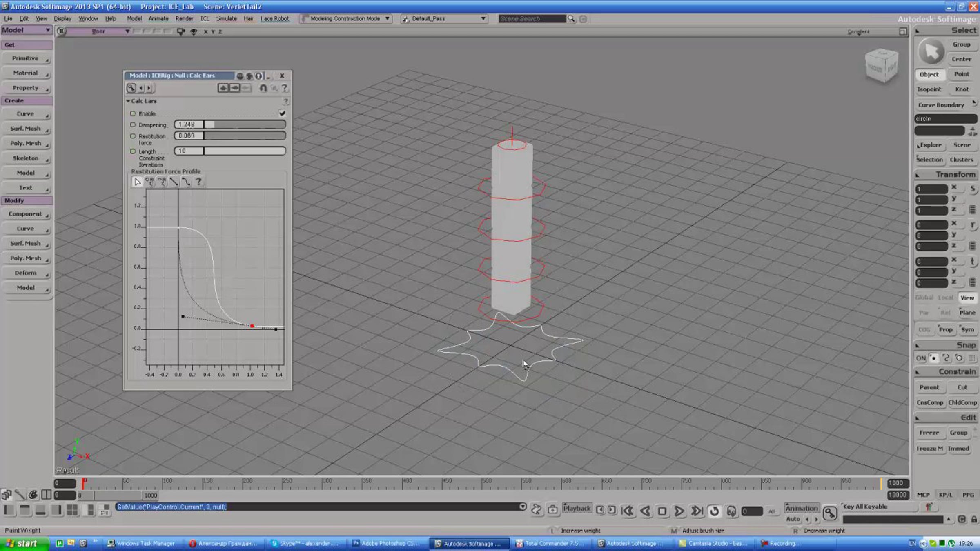Jump to the first frame

point(628,511)
